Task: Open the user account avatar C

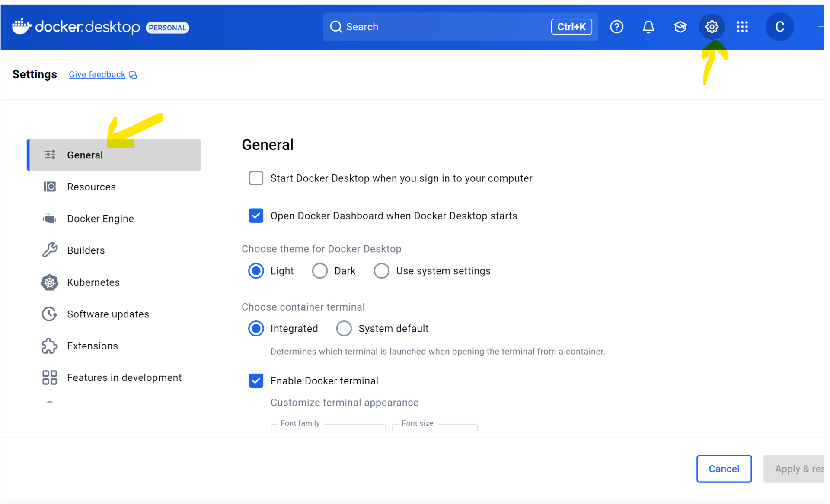Action: 779,27
